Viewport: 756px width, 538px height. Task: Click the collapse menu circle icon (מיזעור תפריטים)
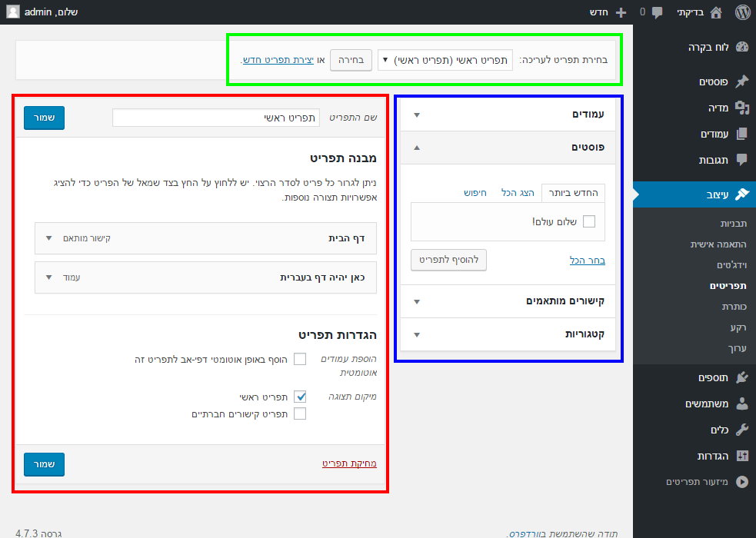tap(742, 482)
